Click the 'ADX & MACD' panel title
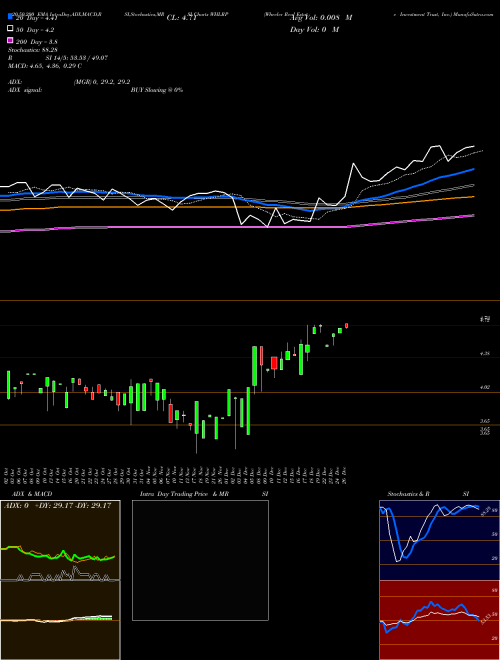The height and width of the screenshot is (660, 500). [32, 494]
